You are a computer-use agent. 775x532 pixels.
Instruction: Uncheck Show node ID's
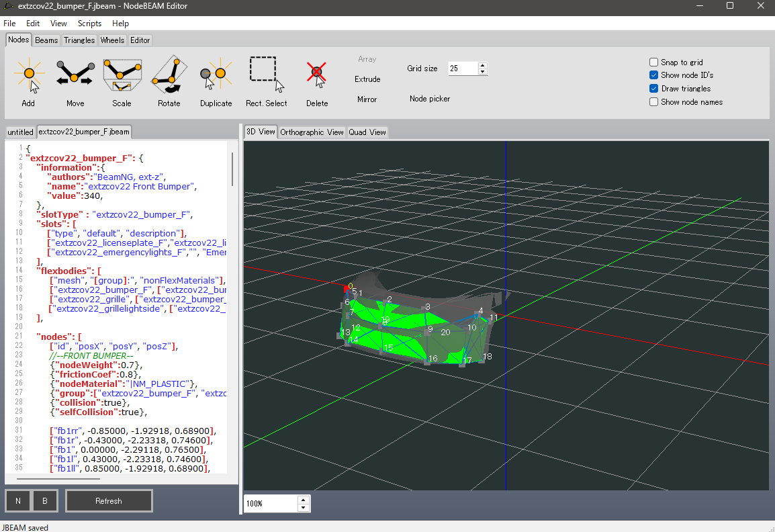[654, 75]
